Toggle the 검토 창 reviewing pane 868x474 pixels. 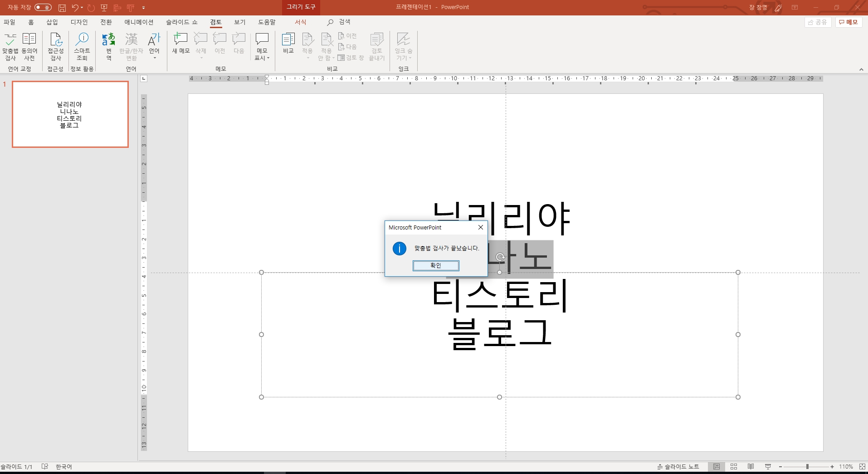[x=351, y=58]
